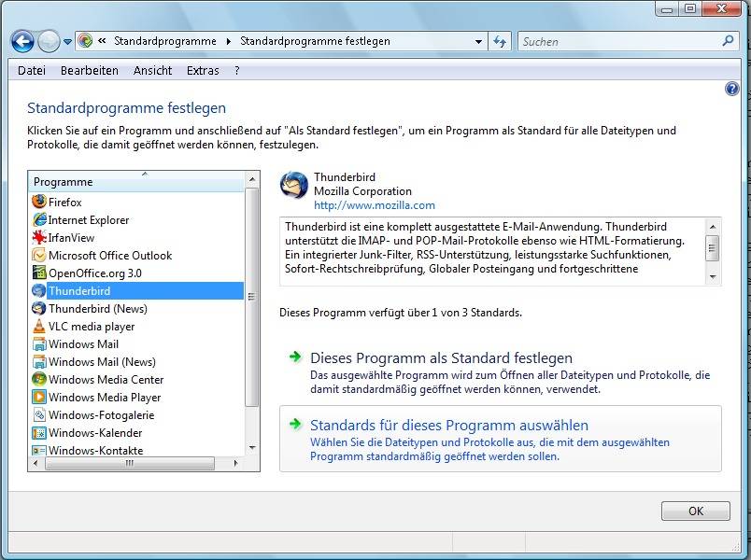
Task: Click the greyed forward navigation arrow
Action: pos(49,42)
